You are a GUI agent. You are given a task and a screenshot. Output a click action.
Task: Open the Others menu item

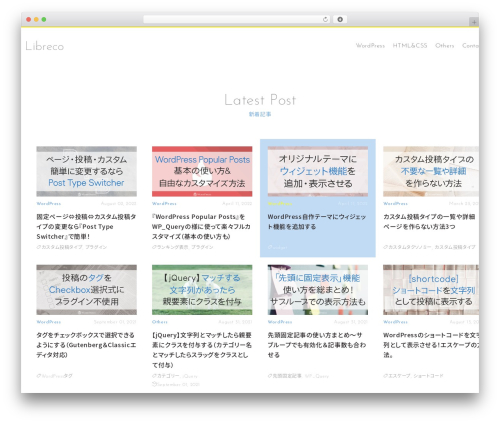point(445,46)
